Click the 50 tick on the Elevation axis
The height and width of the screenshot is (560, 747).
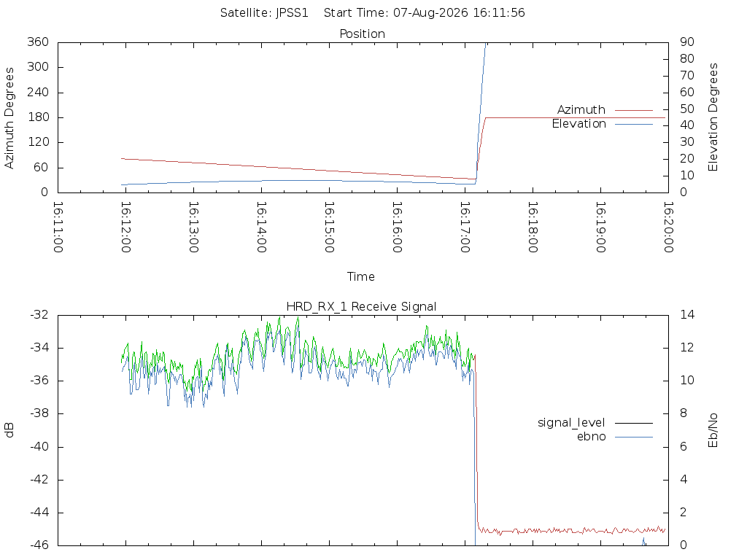[x=687, y=109]
